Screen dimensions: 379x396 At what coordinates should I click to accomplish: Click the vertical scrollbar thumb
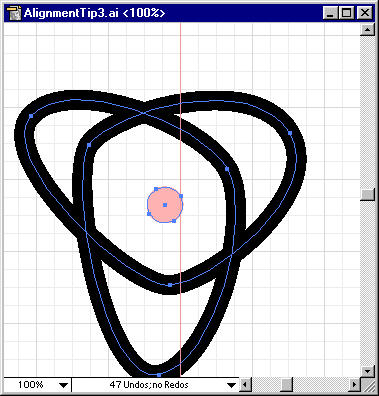pyautogui.click(x=367, y=194)
